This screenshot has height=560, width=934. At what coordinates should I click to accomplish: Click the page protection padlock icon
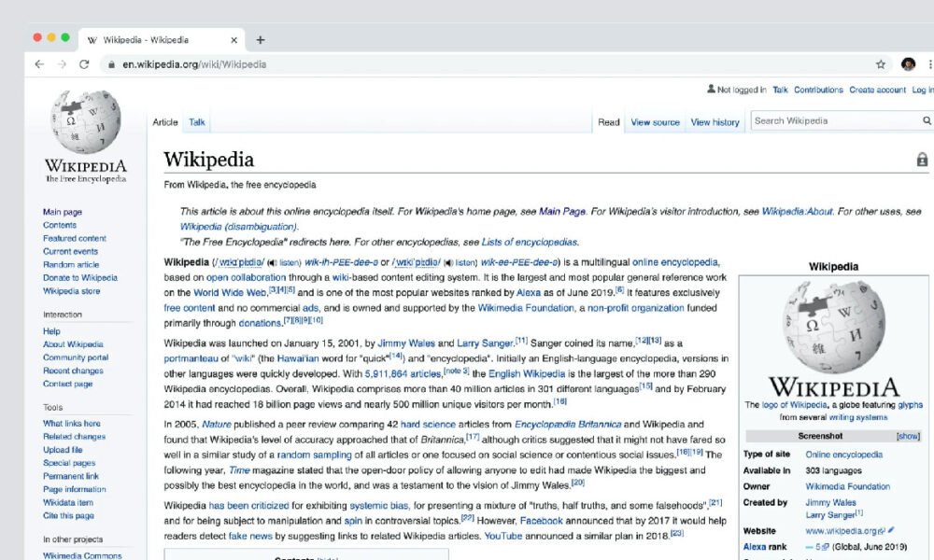922,159
